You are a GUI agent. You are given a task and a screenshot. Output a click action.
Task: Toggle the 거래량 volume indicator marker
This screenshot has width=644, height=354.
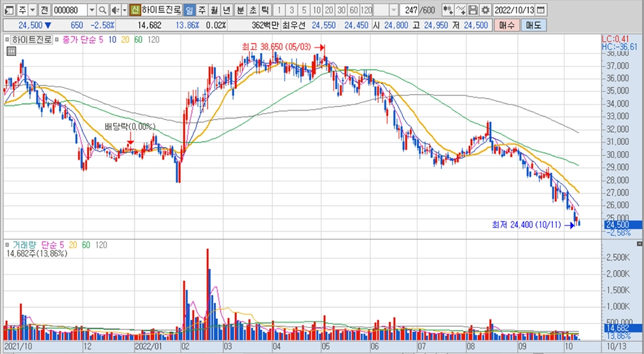pyautogui.click(x=7, y=245)
